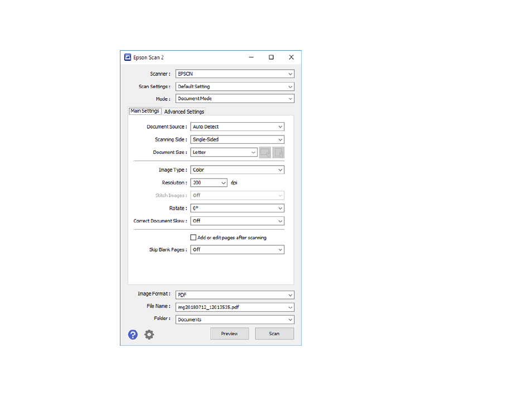
Task: Click the Scan button
Action: click(x=274, y=333)
